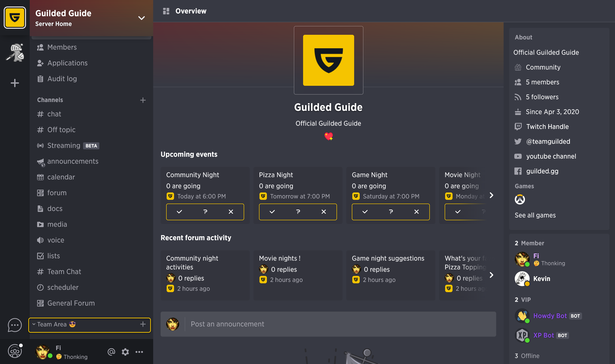Viewport: 615px width, 364px height.
Task: Click the Overwatch game icon
Action: click(x=520, y=199)
